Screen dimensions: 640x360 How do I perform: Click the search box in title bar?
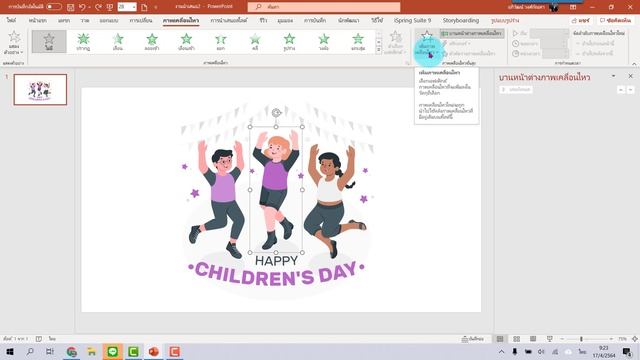[x=324, y=7]
